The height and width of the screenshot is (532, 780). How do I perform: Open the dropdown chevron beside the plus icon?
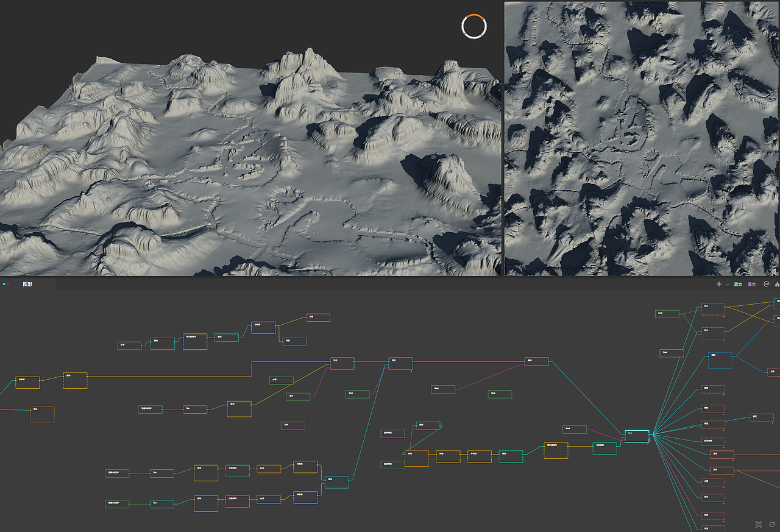[727, 285]
